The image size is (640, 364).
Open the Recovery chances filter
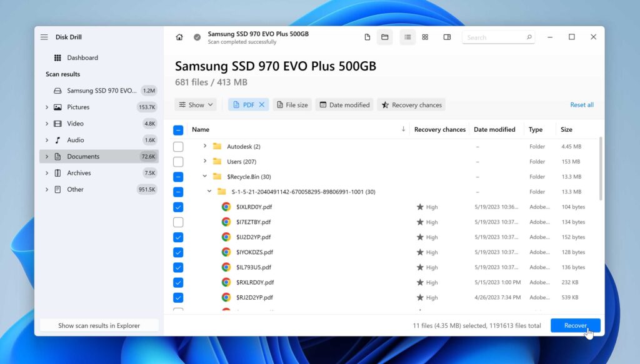(x=411, y=104)
